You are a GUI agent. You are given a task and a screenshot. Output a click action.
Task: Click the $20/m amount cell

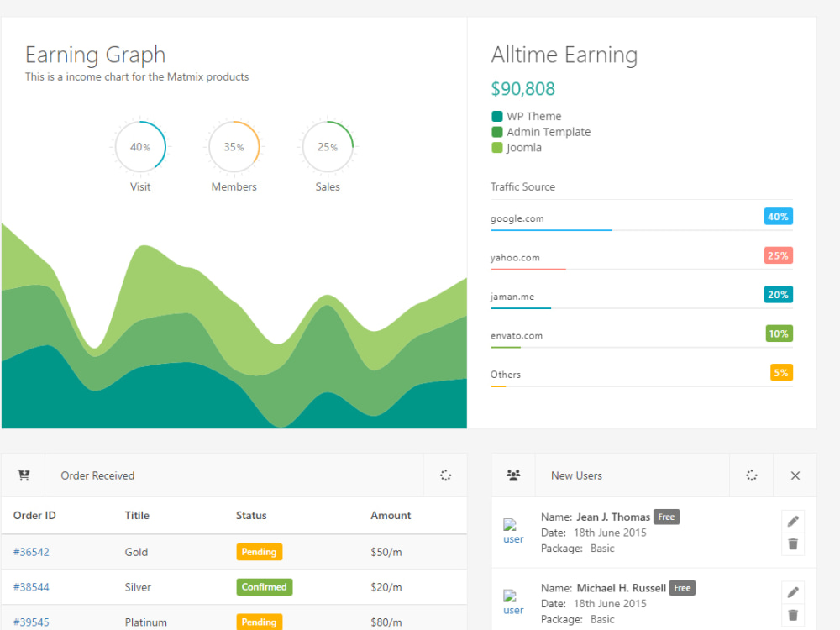(386, 587)
